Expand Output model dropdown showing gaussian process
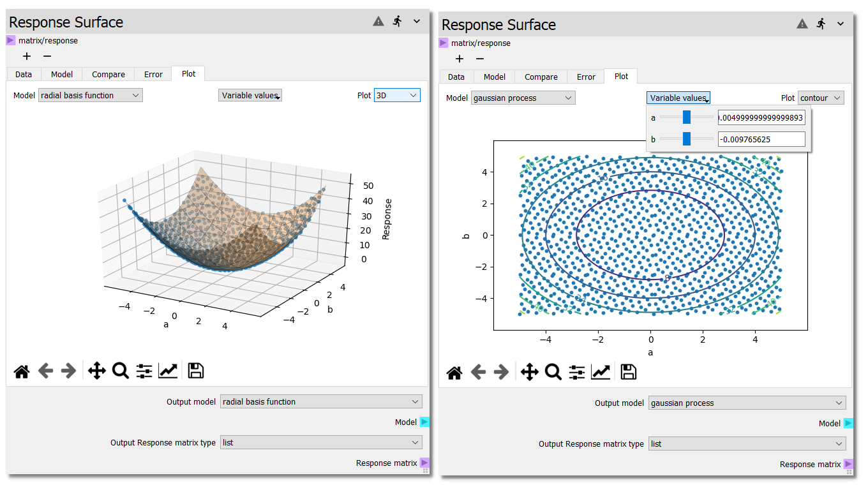This screenshot has width=868, height=485. [747, 403]
